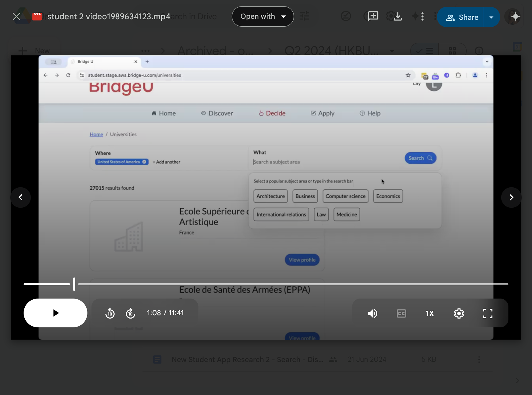View profile of Ecole Supérieure Artistique
Viewport: 532px width, 395px height.
click(x=302, y=260)
